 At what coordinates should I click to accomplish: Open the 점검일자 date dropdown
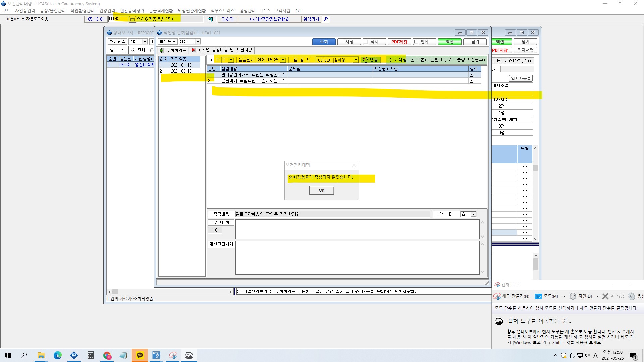(283, 60)
